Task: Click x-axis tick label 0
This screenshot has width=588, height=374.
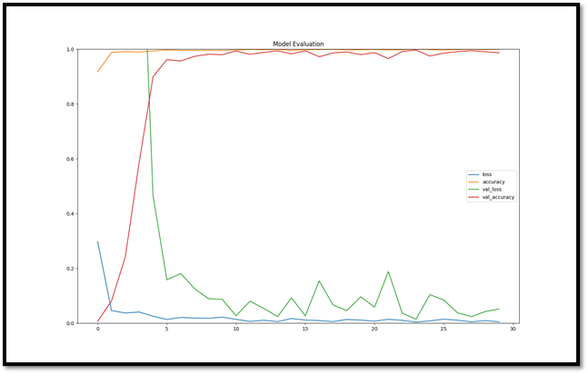Action: pos(98,330)
